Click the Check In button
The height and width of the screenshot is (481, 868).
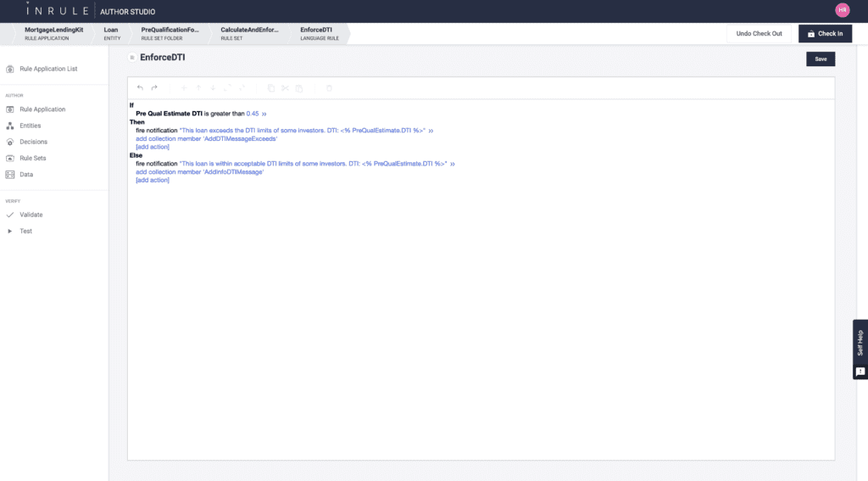coord(825,33)
